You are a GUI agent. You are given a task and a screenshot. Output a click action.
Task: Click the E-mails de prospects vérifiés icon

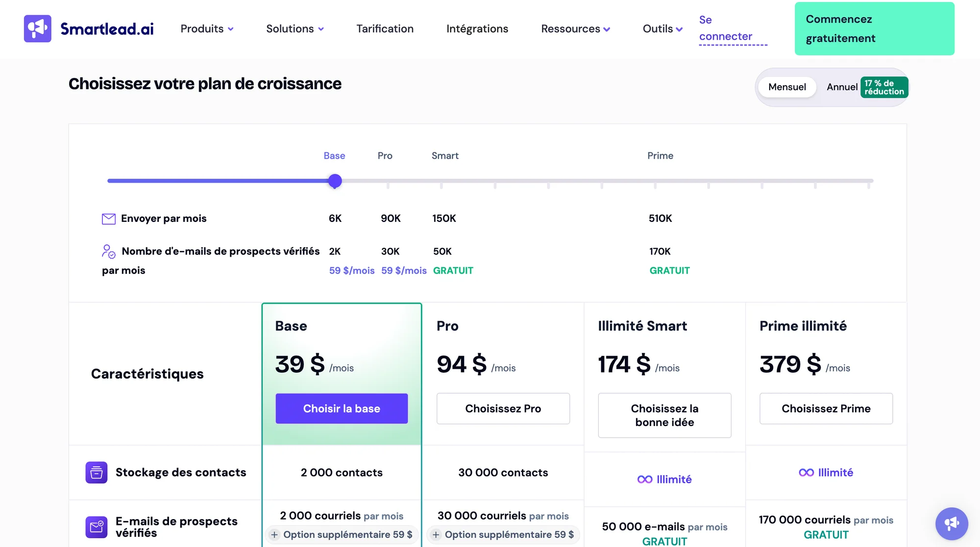point(97,527)
